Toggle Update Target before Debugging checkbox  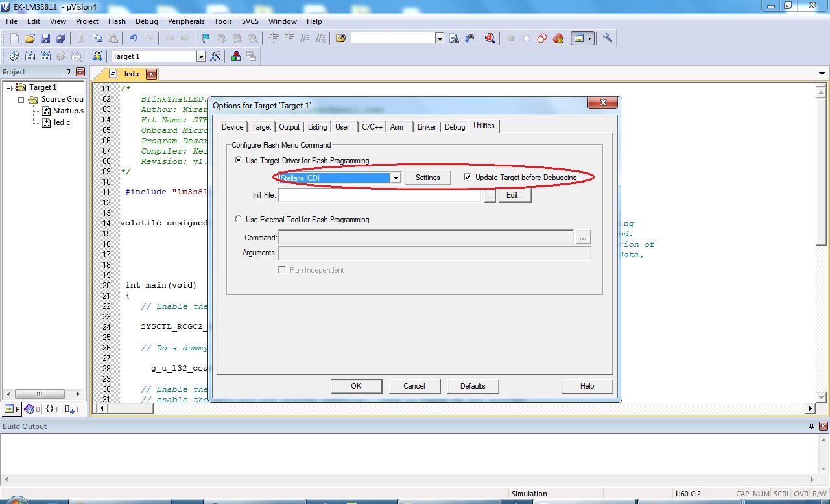468,178
